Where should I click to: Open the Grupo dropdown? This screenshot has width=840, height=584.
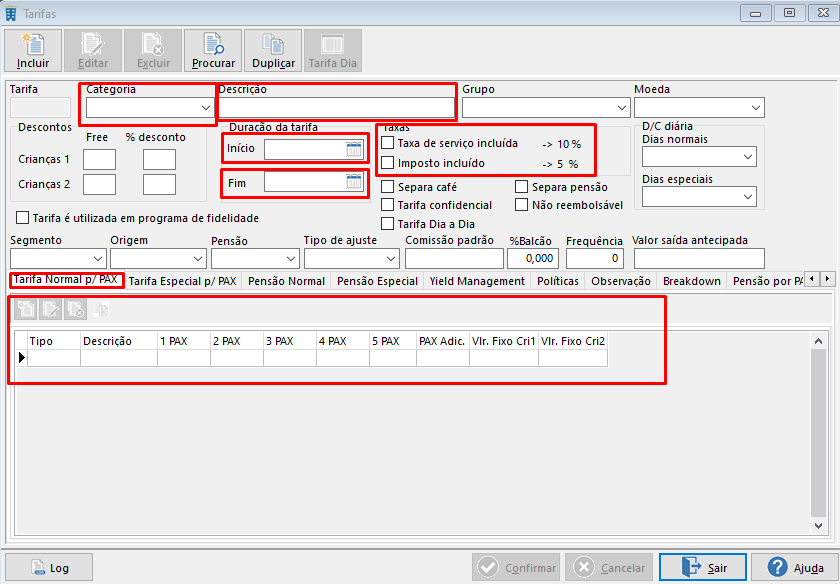[621, 108]
